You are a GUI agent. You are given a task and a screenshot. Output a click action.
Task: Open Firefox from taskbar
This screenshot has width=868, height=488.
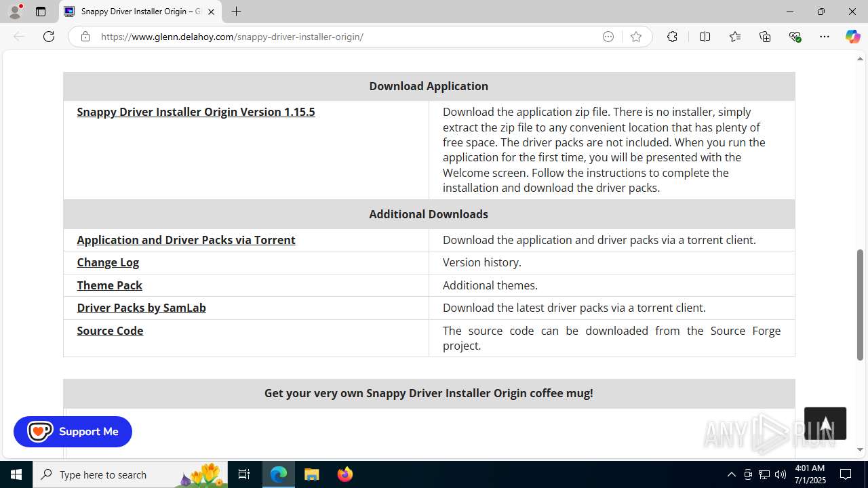point(344,474)
